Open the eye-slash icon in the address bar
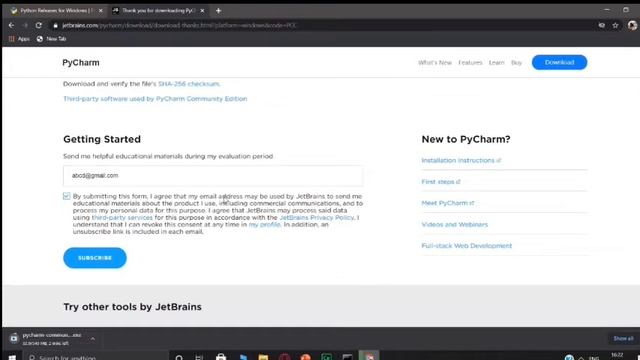This screenshot has height=360, width=640. 602,25
